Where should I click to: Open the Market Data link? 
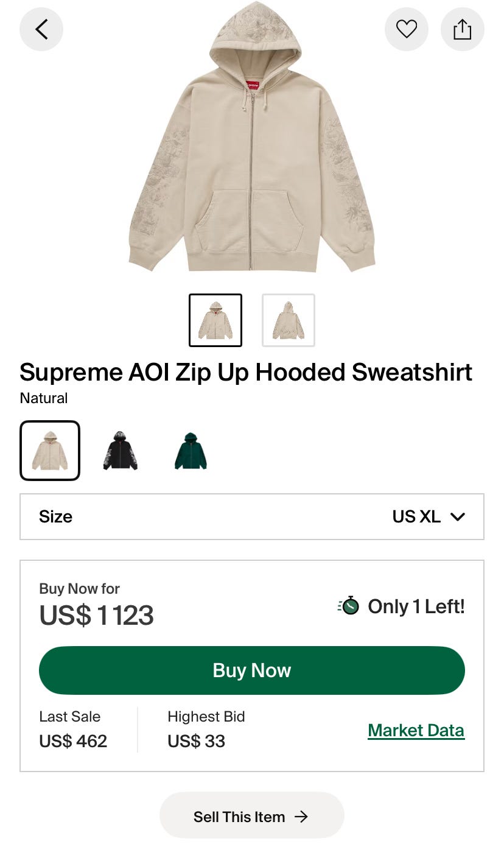coord(416,730)
